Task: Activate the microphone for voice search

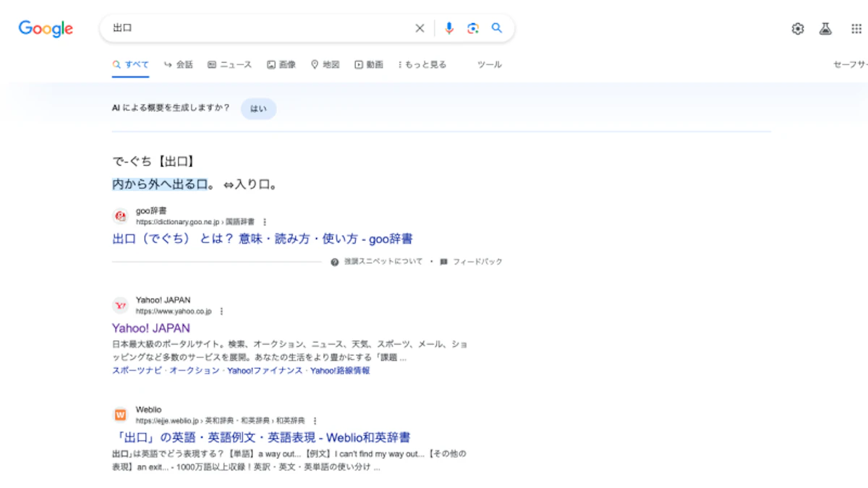Action: coord(448,28)
